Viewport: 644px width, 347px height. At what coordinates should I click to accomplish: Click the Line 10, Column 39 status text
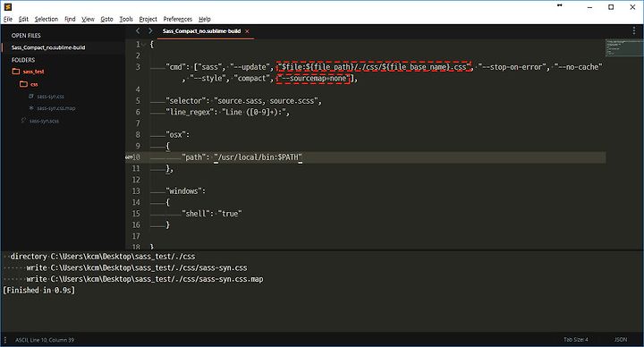coord(51,340)
